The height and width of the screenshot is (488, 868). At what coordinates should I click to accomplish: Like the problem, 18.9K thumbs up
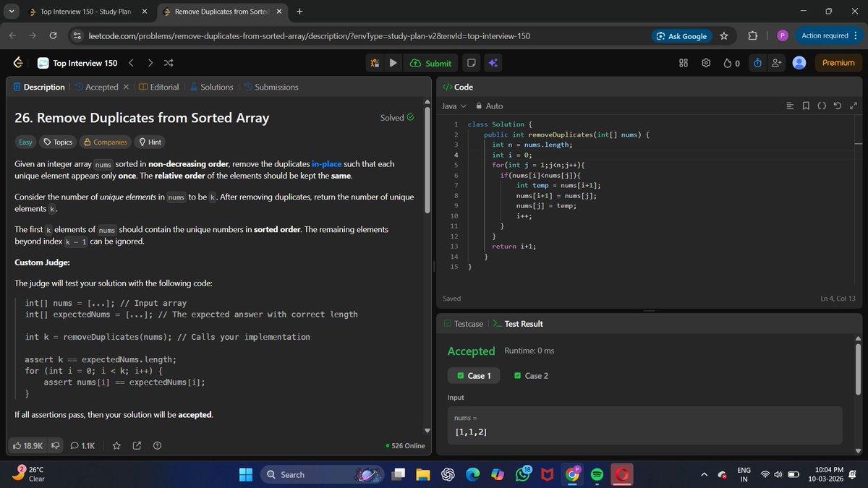pos(28,446)
